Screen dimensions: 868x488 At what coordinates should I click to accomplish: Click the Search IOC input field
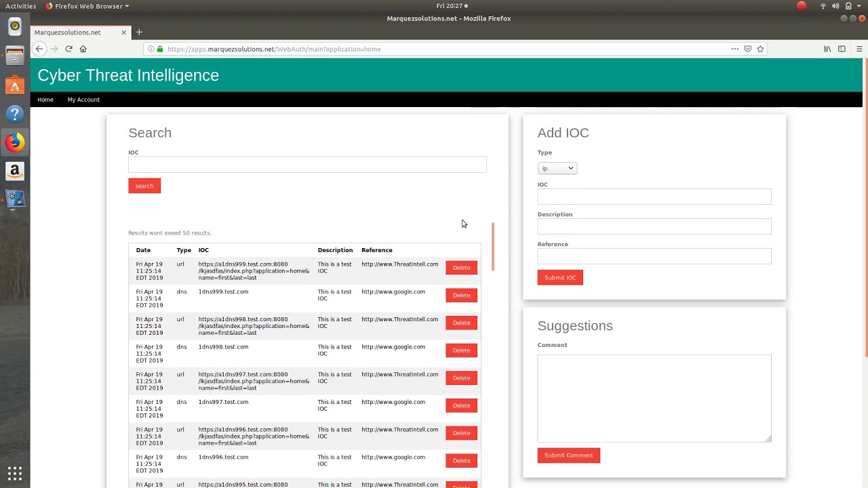307,164
